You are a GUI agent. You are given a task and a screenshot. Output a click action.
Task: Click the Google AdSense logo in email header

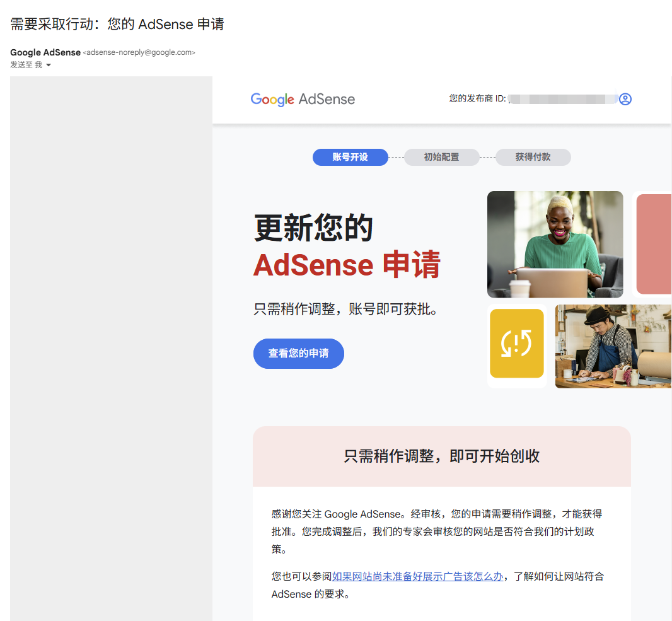303,99
